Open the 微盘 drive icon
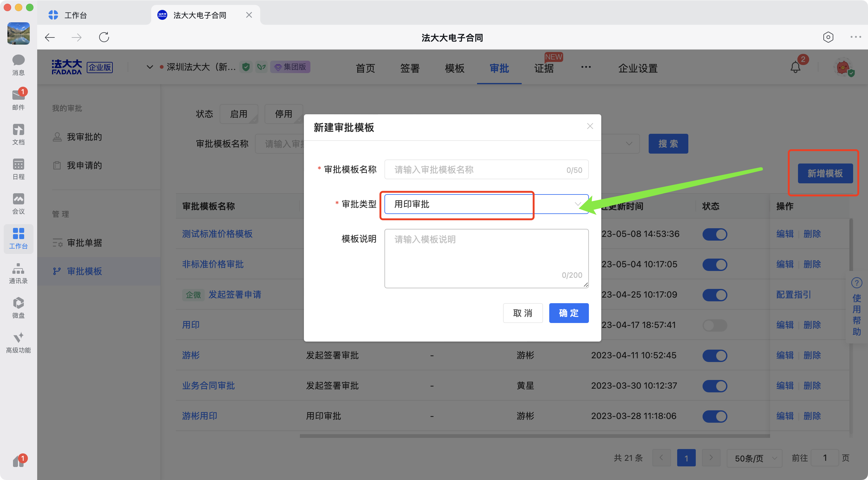 tap(18, 303)
